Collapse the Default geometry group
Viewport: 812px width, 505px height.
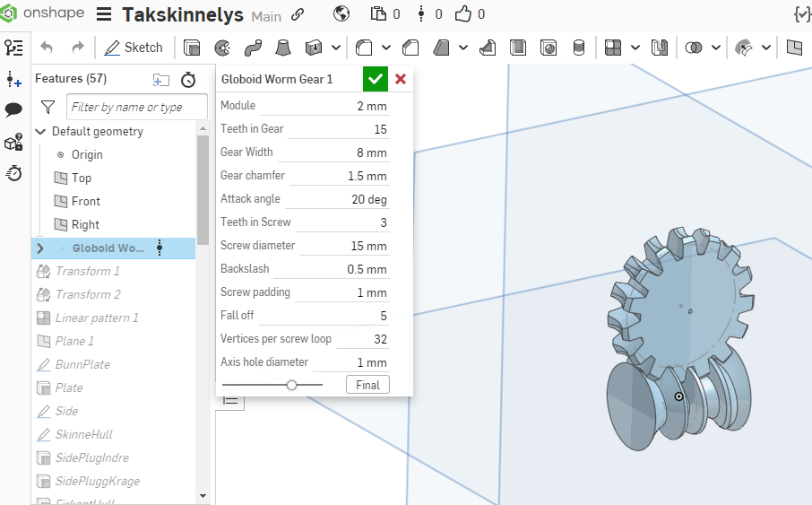[x=40, y=132]
